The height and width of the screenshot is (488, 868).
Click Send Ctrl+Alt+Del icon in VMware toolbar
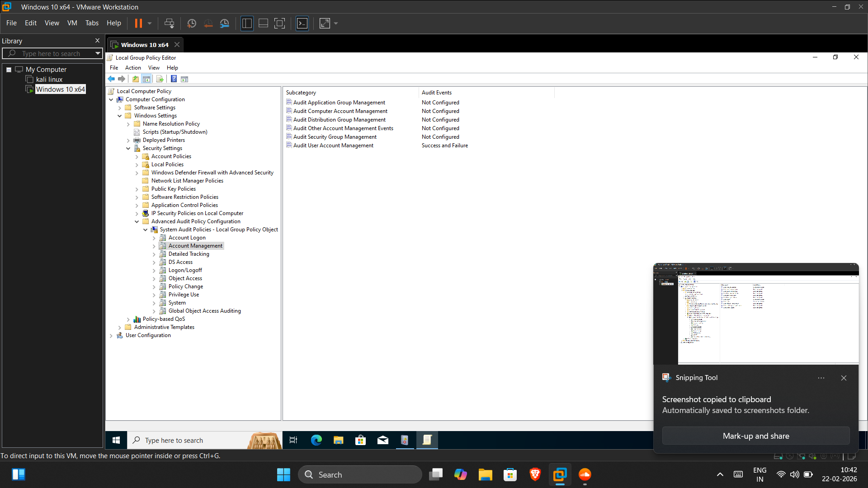pyautogui.click(x=169, y=23)
